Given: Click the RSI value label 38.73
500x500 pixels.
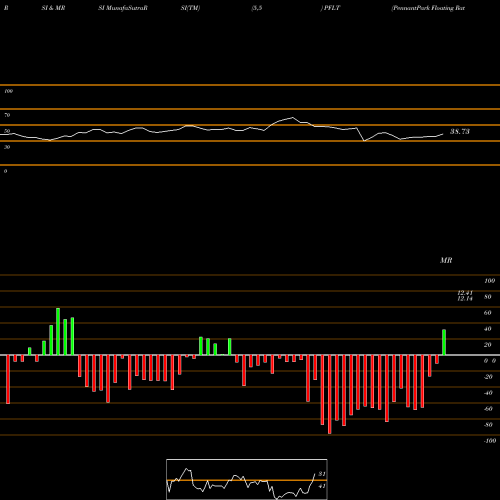Looking at the screenshot, I should (x=460, y=132).
